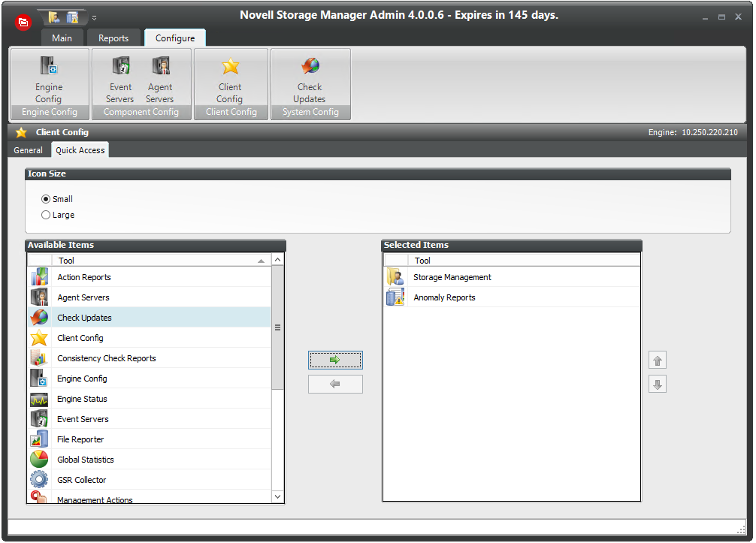Screen dimensions: 756x543
Task: Select Consistency Check Reports text
Action: click(x=107, y=358)
